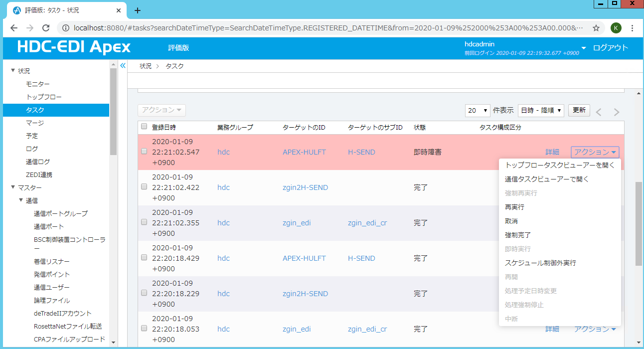Check the 22:20:18.429 task row
The height and width of the screenshot is (349, 644).
(144, 257)
